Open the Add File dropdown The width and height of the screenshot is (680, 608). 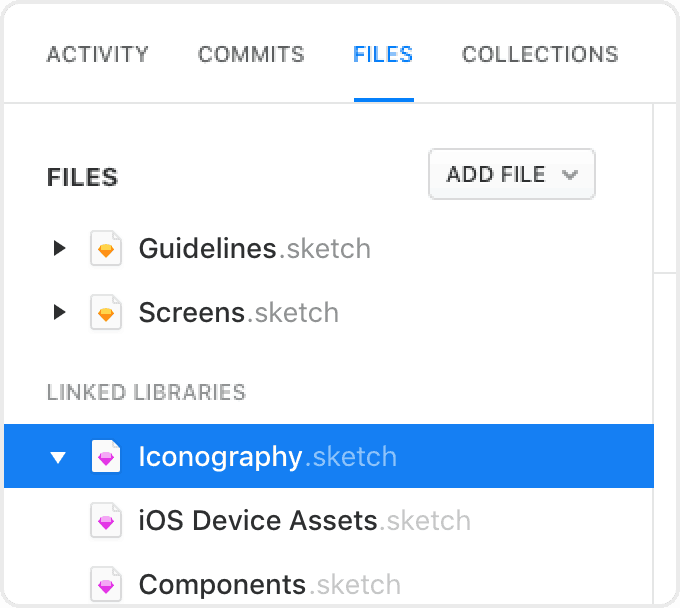click(512, 174)
